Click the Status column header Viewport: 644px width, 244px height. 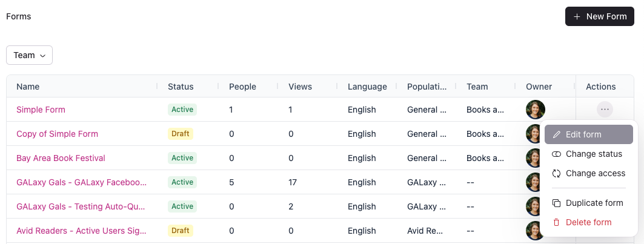click(x=181, y=87)
